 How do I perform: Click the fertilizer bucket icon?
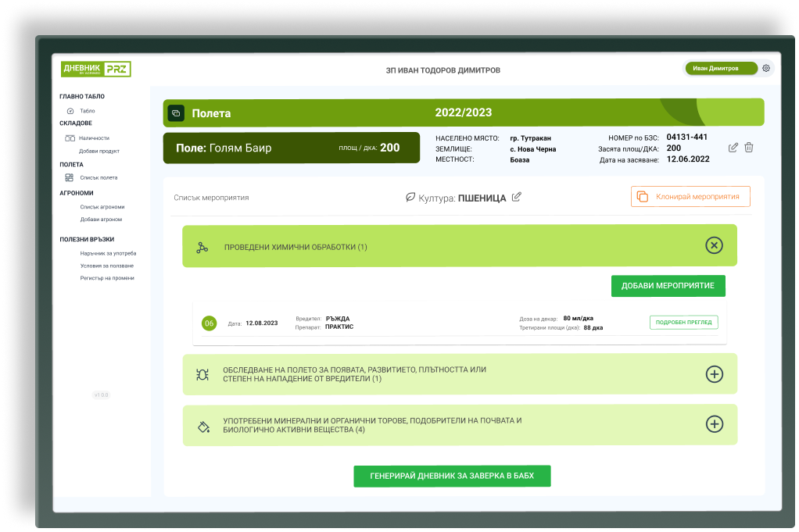[203, 427]
